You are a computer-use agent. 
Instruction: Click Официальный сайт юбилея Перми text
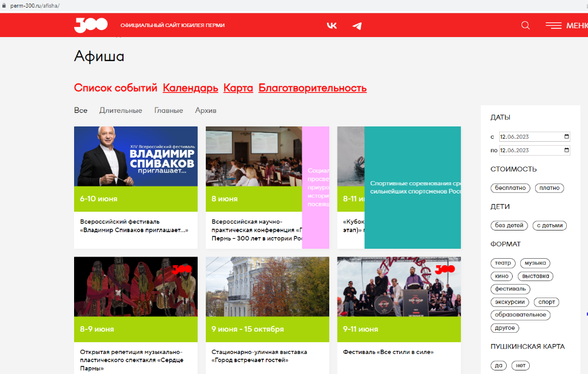tap(172, 25)
